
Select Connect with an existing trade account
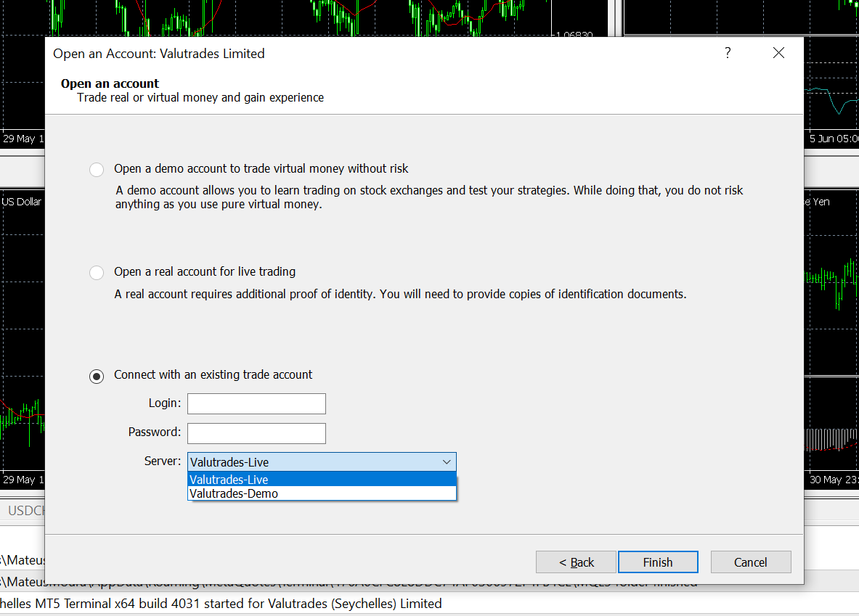click(97, 376)
